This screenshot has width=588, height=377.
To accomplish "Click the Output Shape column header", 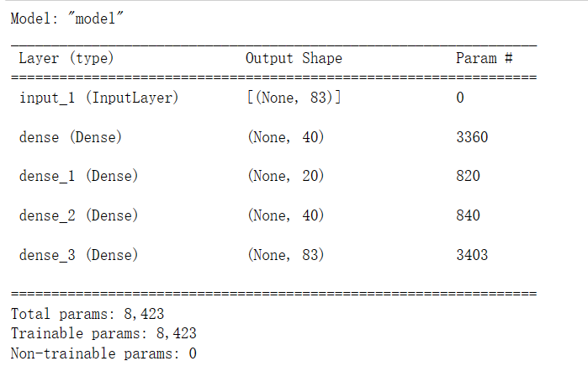I will pyautogui.click(x=294, y=58).
